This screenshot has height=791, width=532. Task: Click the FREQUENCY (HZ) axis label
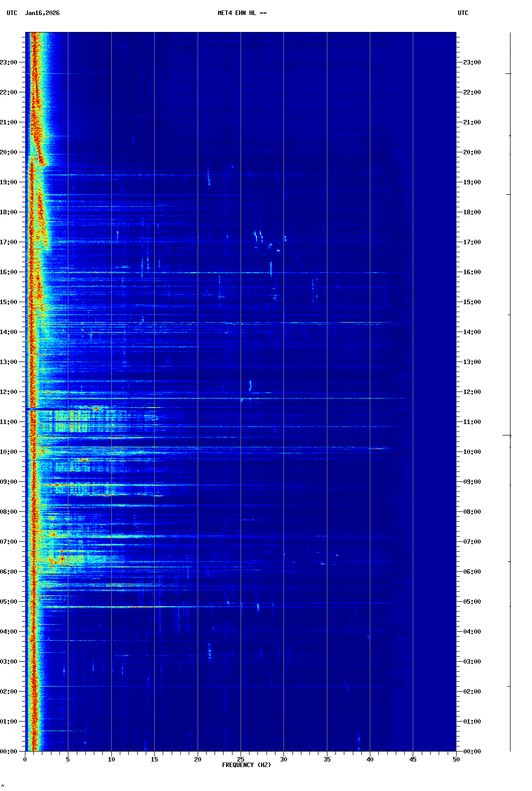pyautogui.click(x=246, y=765)
